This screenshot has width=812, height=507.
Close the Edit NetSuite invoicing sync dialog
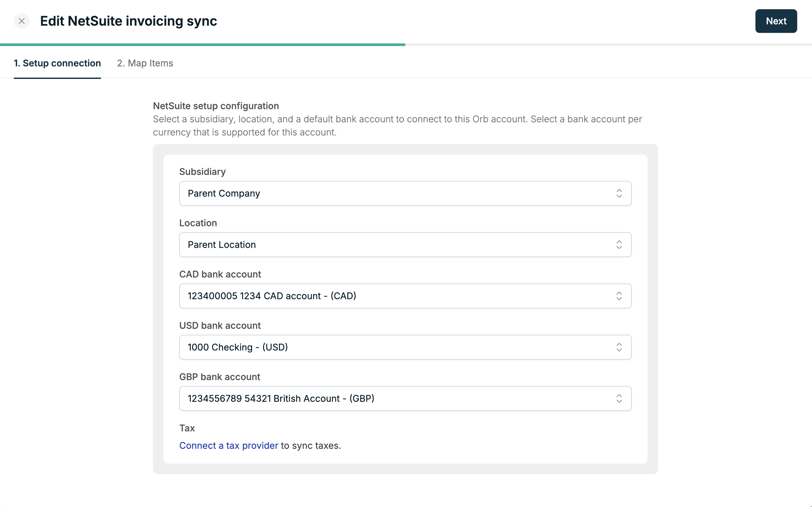(22, 21)
